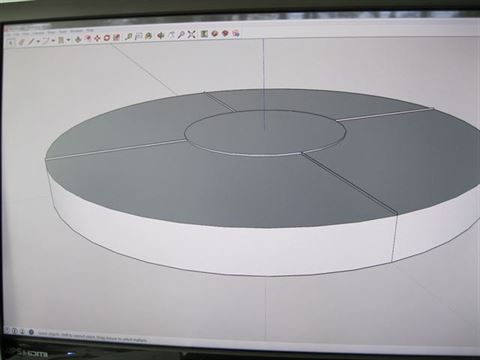This screenshot has height=360, width=480.
Task: Open the Shapes tool dropdown arrow
Action: pyautogui.click(x=68, y=40)
